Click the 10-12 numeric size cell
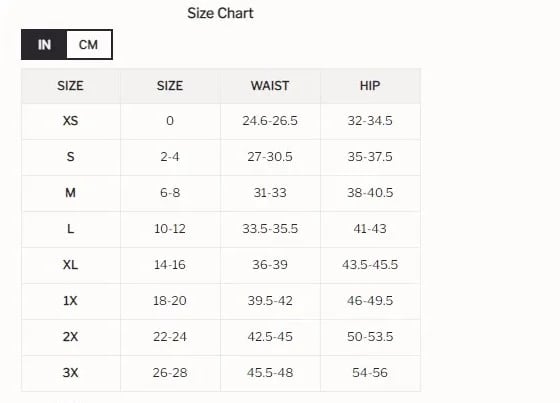The height and width of the screenshot is (403, 560). 170,229
